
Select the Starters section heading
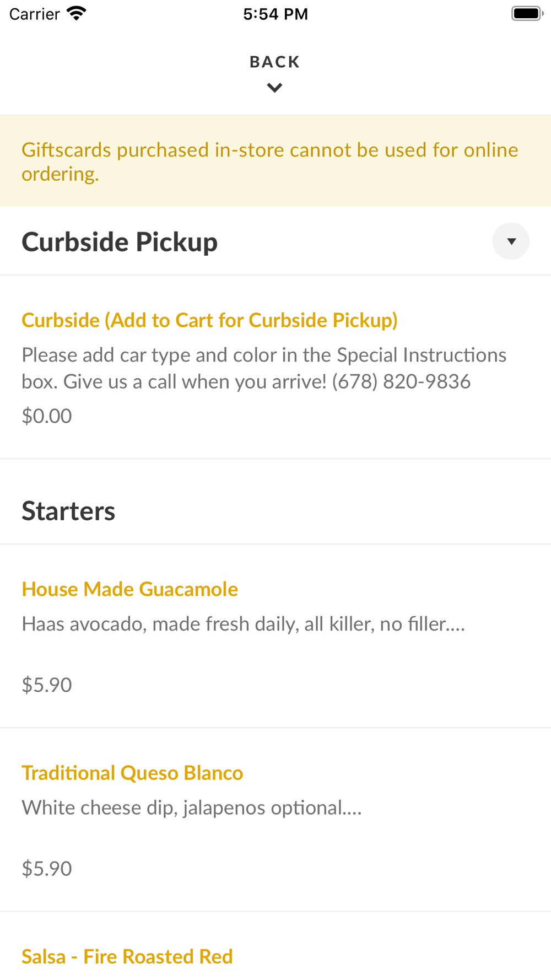coord(68,510)
